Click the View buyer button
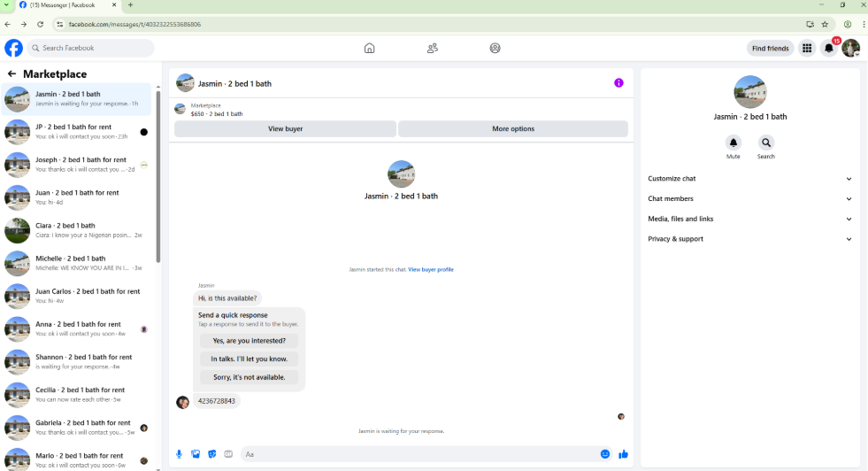Viewport: 868px width, 471px height. 285,128
